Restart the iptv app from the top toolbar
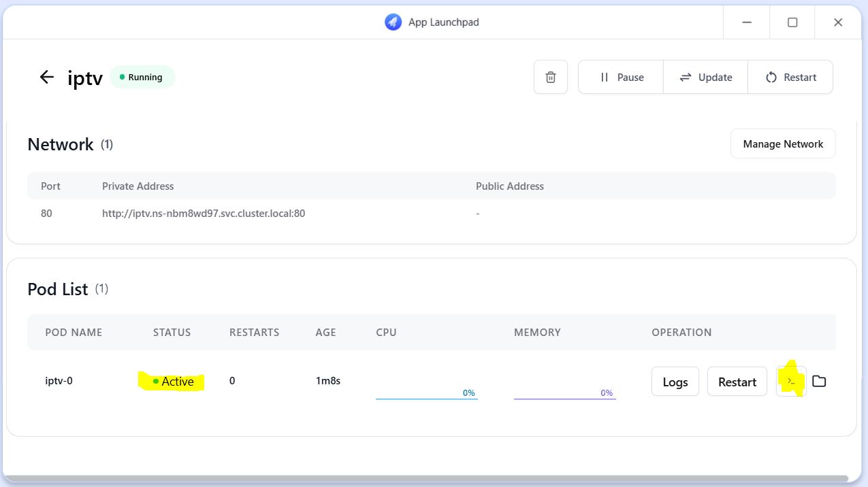Image resolution: width=868 pixels, height=487 pixels. [x=790, y=78]
